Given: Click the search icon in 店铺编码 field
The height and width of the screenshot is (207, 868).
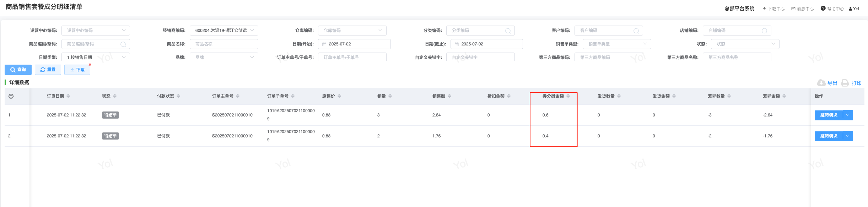Looking at the screenshot, I should click(764, 31).
